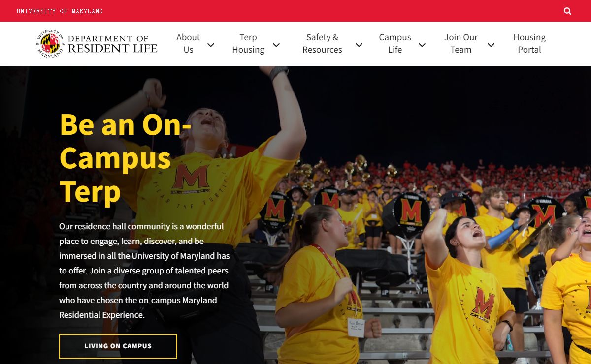
Task: Select Campus Life in the navigation
Action: [395, 43]
